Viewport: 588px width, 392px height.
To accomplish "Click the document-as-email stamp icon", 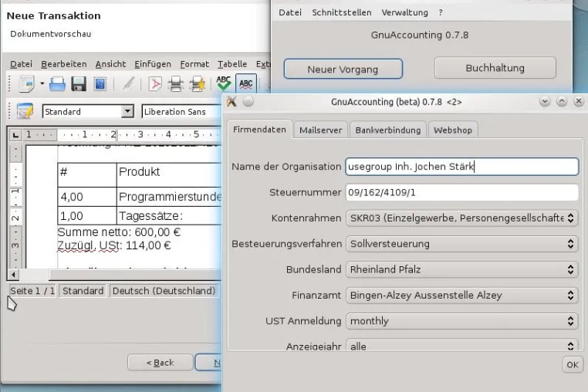I will [x=100, y=84].
